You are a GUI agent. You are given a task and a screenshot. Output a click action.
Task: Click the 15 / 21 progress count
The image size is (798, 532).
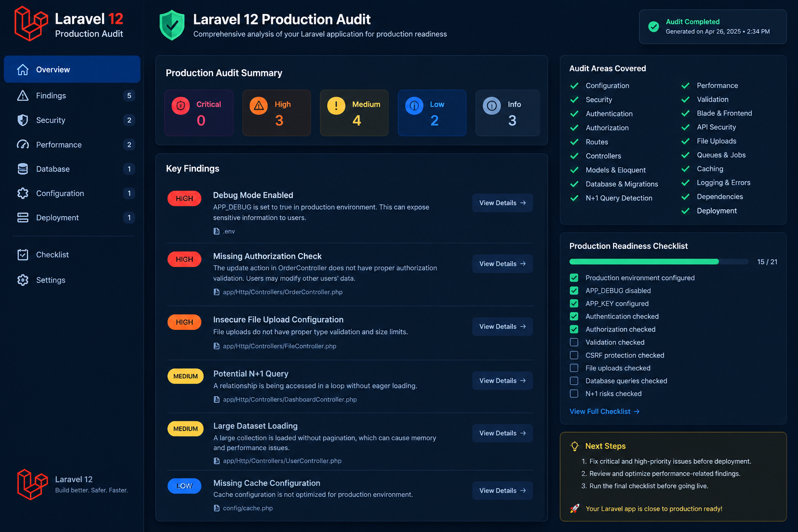pos(767,262)
